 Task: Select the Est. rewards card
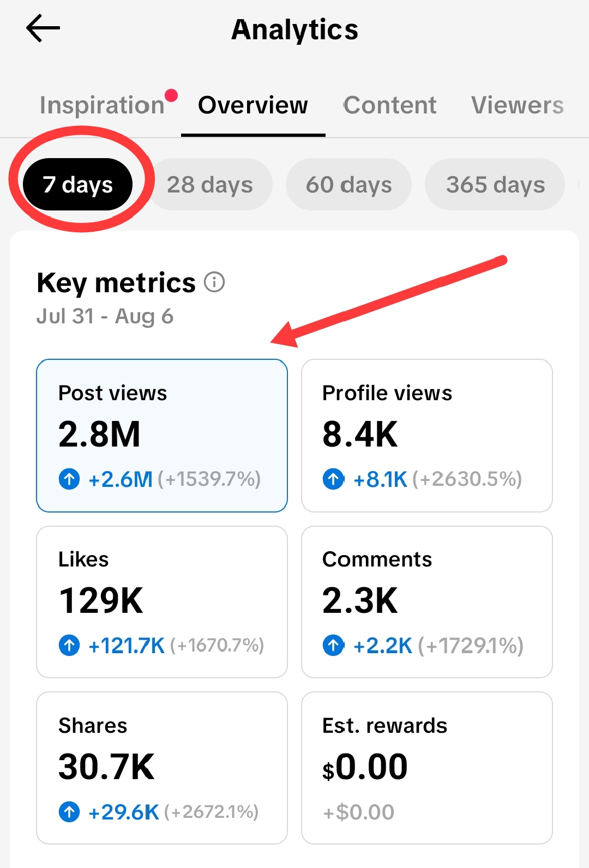point(427,768)
